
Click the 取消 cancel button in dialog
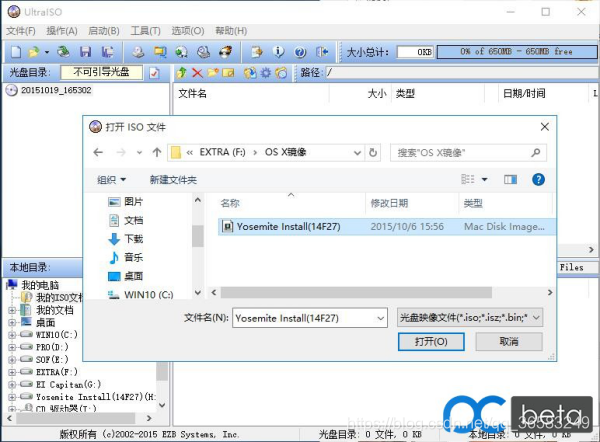509,341
